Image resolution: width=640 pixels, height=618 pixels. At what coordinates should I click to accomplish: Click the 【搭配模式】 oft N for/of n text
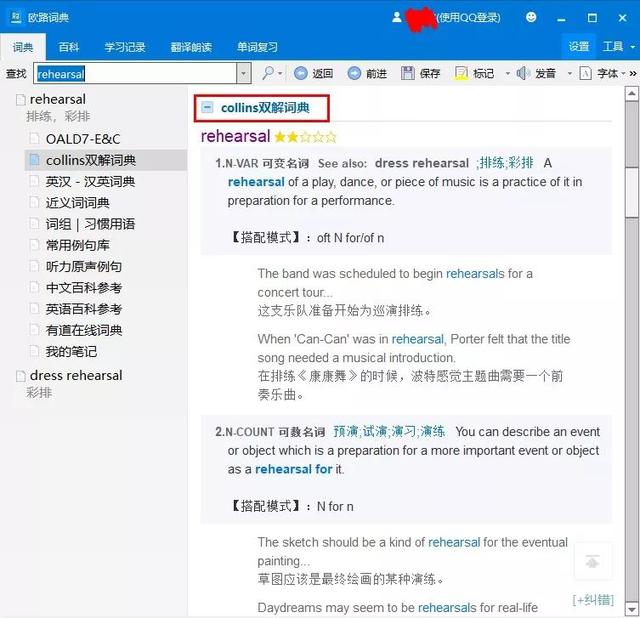307,238
